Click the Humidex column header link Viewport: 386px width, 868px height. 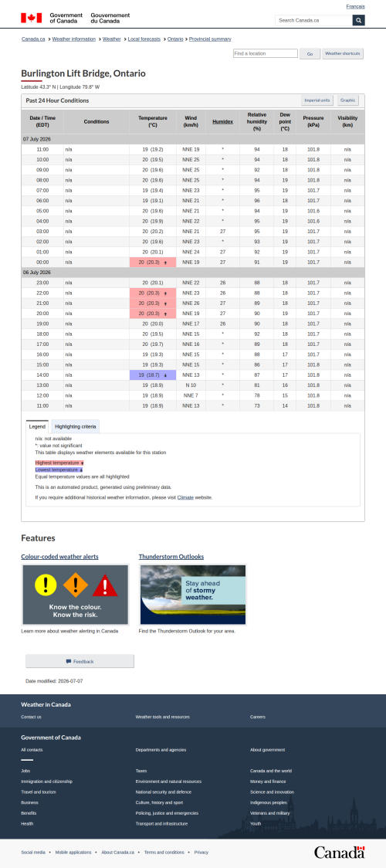tap(223, 122)
